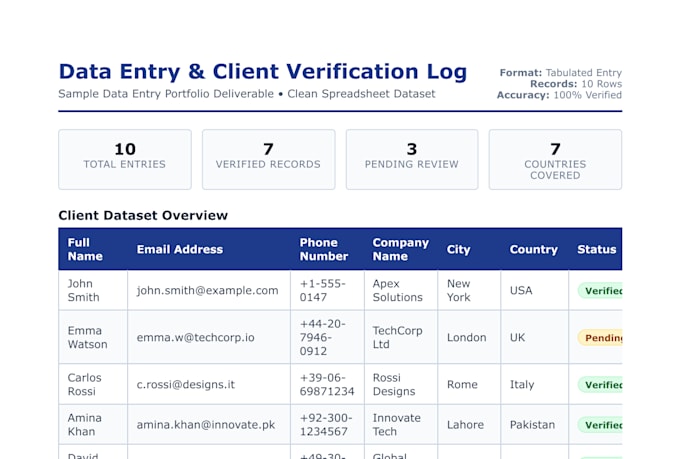Select the Rome city cell
Viewport: 680px width, 459px height.
[x=469, y=384]
